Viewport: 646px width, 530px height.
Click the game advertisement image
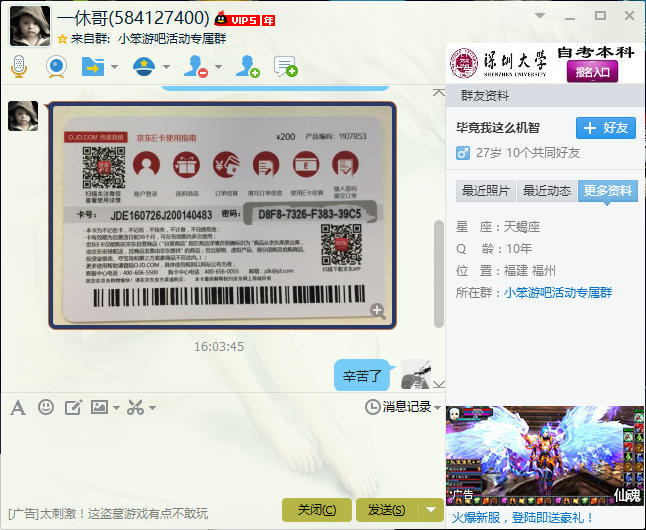click(545, 455)
